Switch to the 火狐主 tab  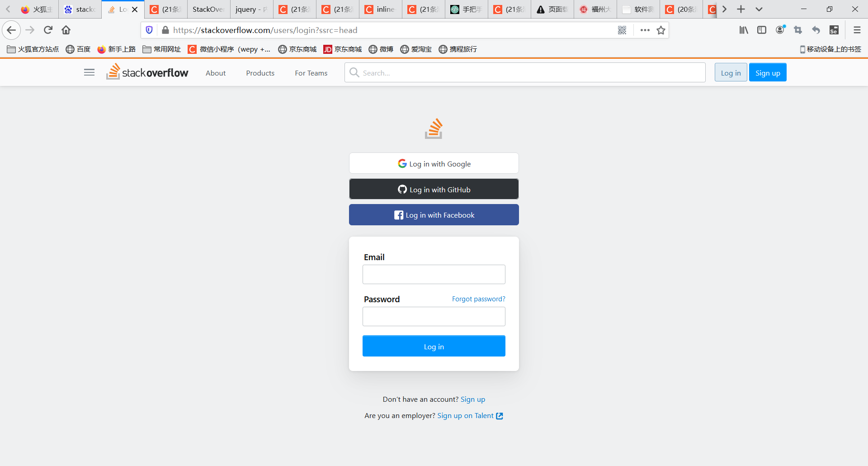[x=37, y=10]
